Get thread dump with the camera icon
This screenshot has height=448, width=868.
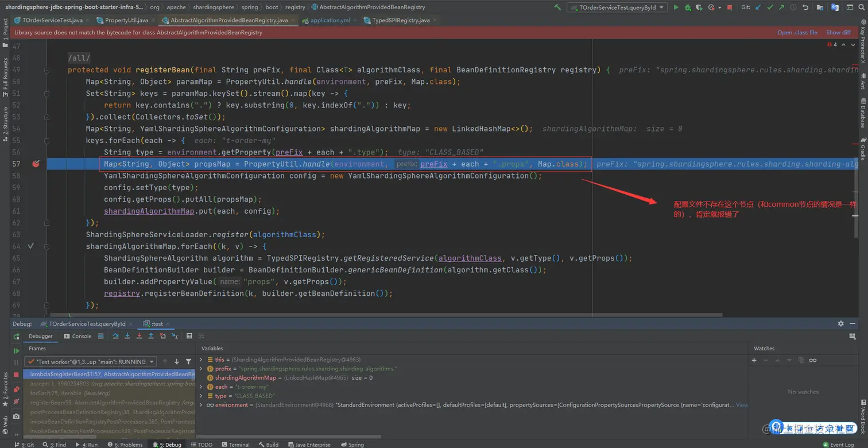(16, 416)
